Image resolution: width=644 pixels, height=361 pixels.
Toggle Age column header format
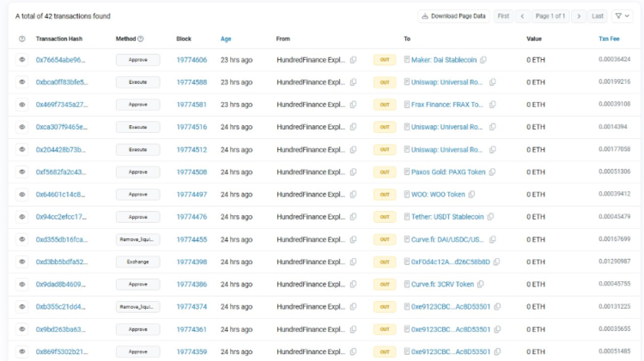pos(226,39)
